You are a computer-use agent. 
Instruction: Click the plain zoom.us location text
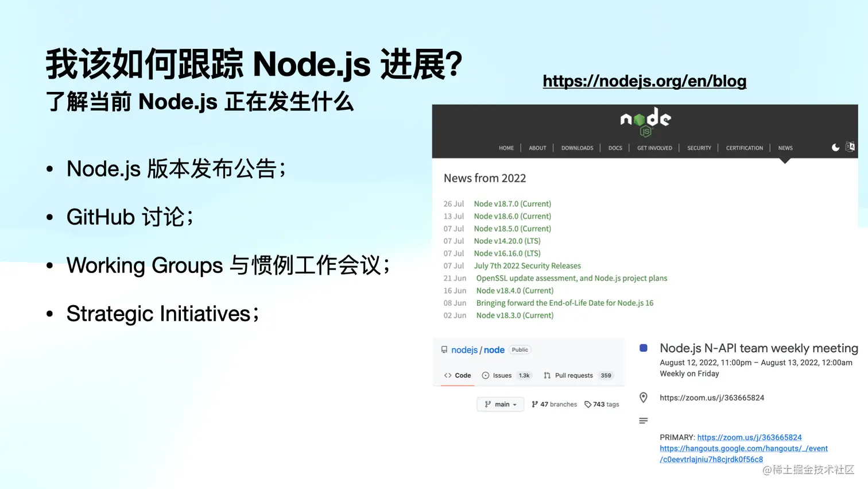pos(712,398)
